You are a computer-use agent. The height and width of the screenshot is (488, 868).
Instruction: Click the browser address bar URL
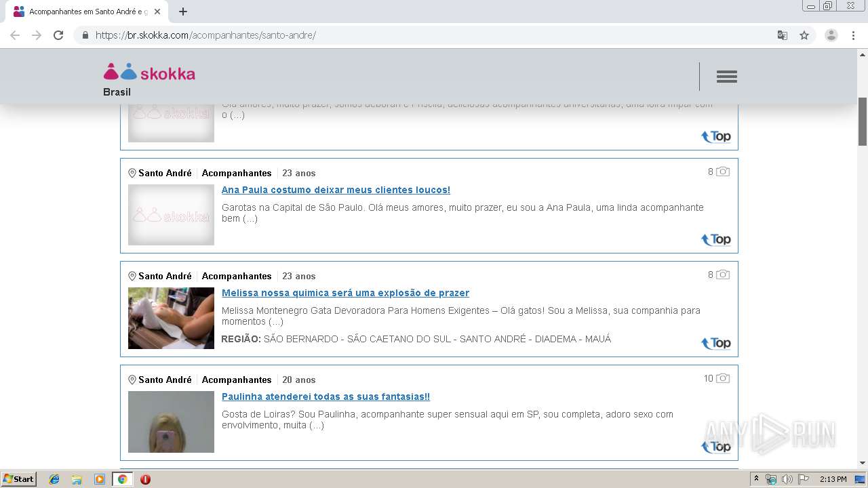coord(205,35)
